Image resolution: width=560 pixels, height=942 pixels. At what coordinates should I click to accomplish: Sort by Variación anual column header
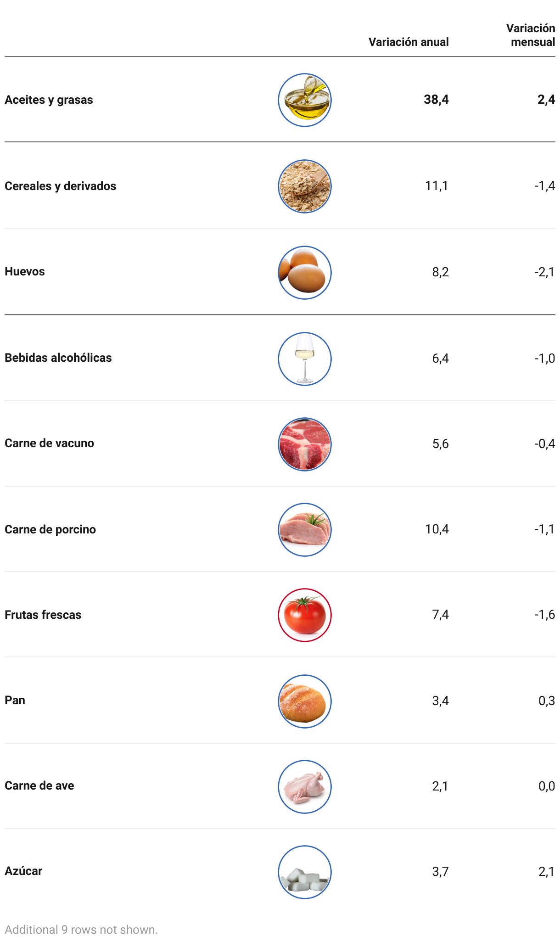(409, 42)
